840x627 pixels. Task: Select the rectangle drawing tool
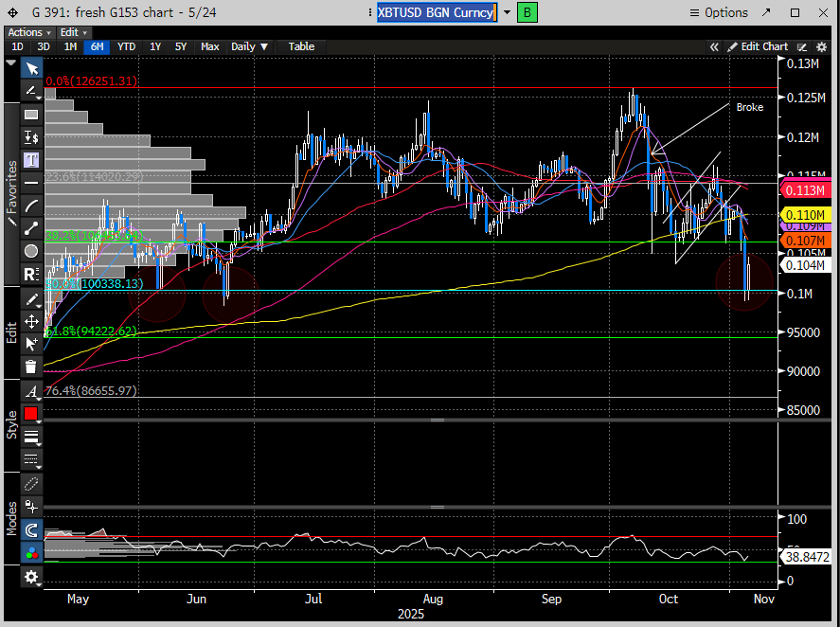(x=31, y=114)
